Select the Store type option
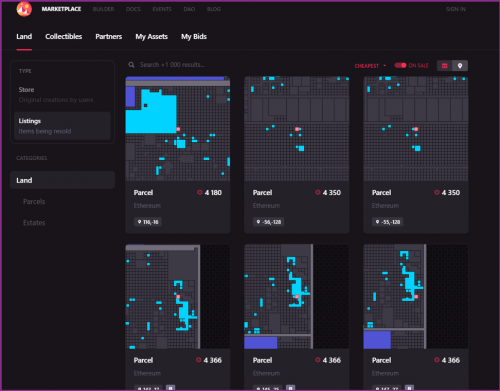 (62, 94)
